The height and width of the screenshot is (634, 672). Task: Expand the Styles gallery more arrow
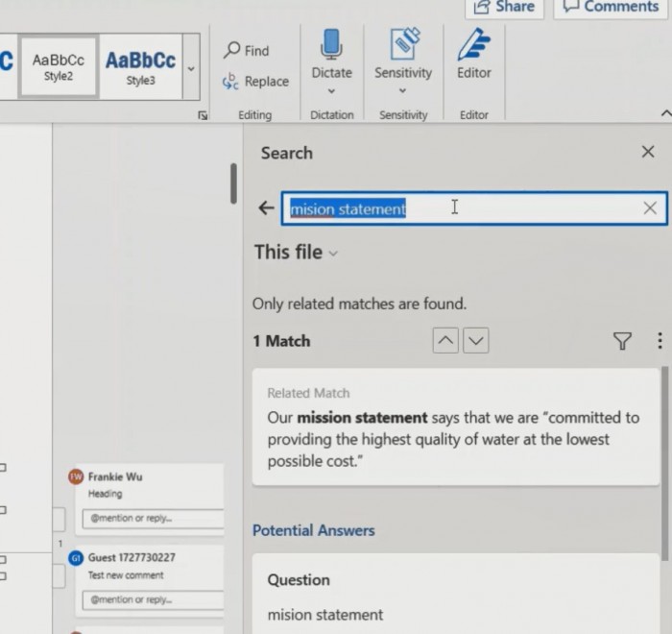pyautogui.click(x=190, y=69)
